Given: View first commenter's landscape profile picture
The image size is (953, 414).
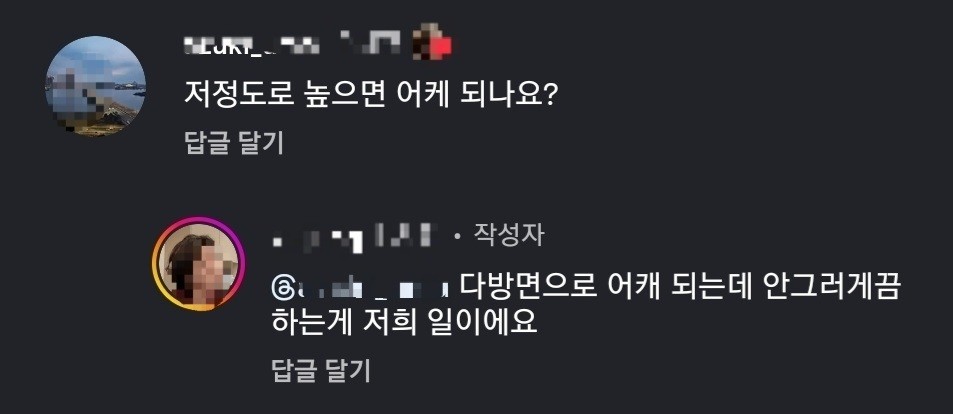Looking at the screenshot, I should click(x=96, y=86).
